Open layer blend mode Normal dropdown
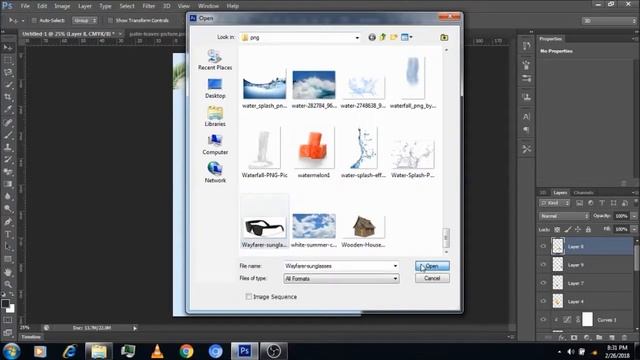The image size is (640, 360). pos(564,216)
